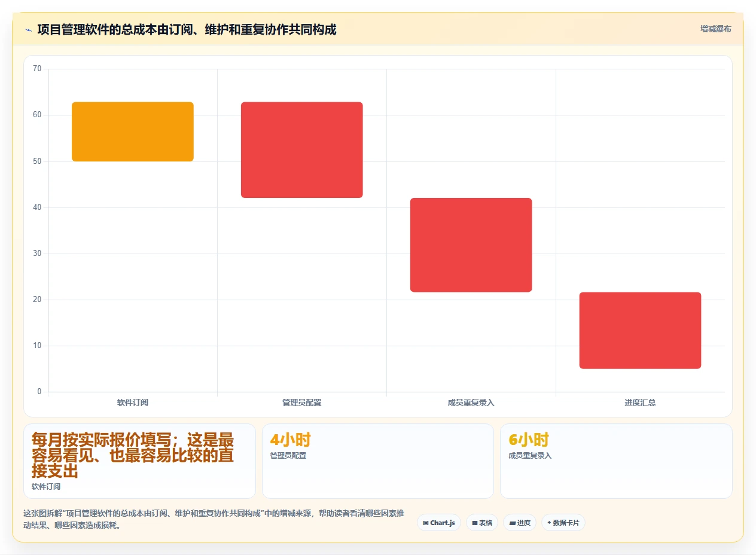
Task: Click the footer description starting 这张图拆解
Action: (214, 520)
